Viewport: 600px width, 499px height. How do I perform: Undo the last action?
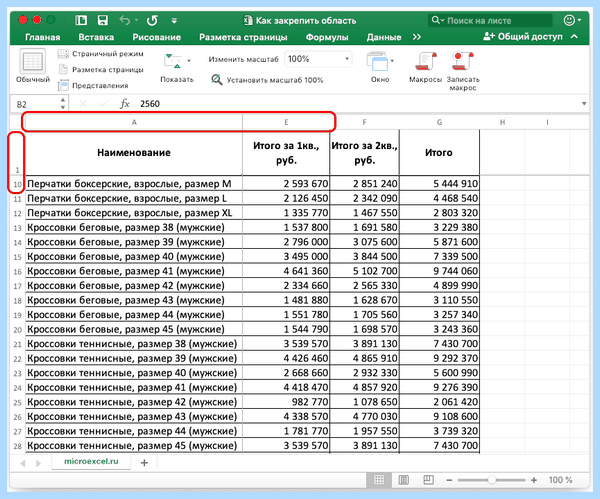124,20
